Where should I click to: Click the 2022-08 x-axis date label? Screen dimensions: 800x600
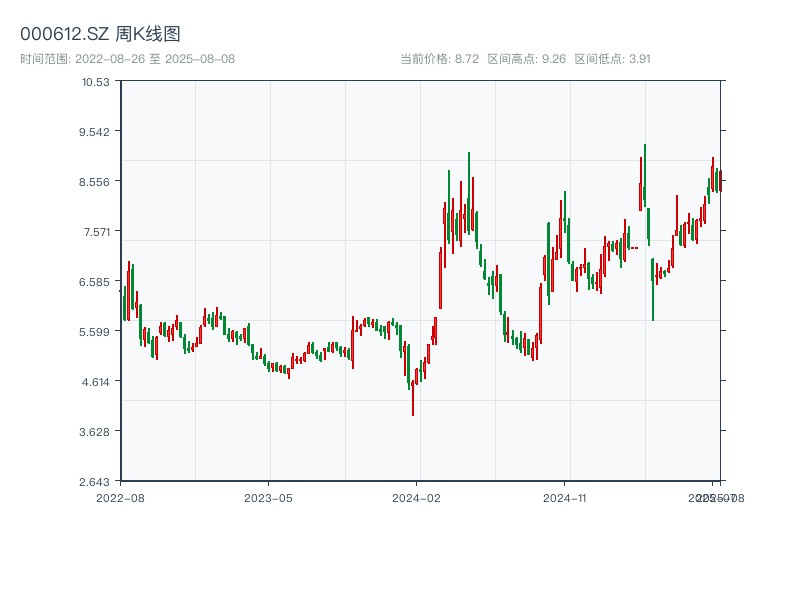coord(120,497)
